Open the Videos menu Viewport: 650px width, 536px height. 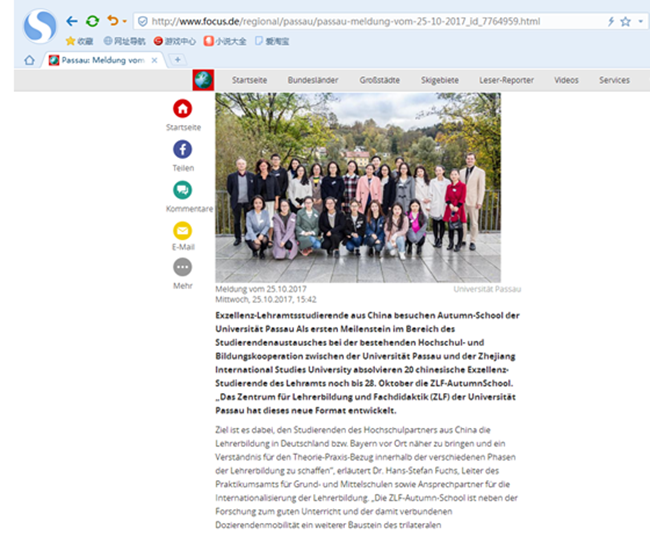click(x=566, y=80)
